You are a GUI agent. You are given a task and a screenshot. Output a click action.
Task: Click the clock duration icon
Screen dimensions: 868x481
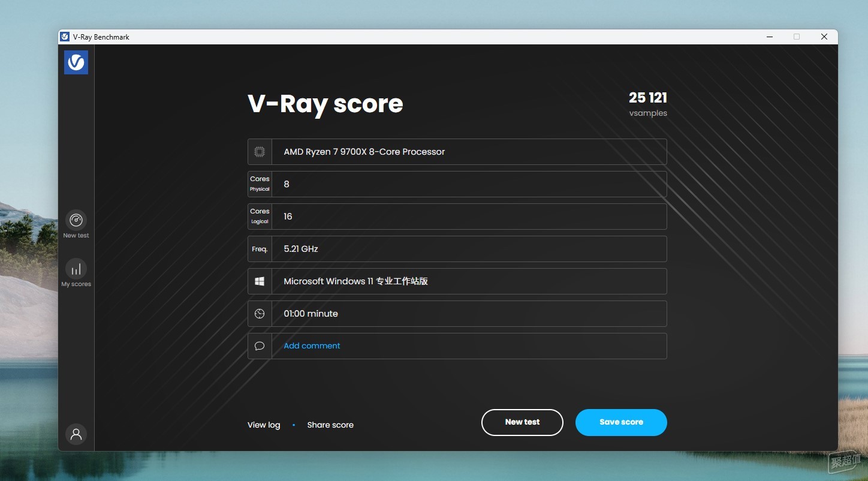260,314
